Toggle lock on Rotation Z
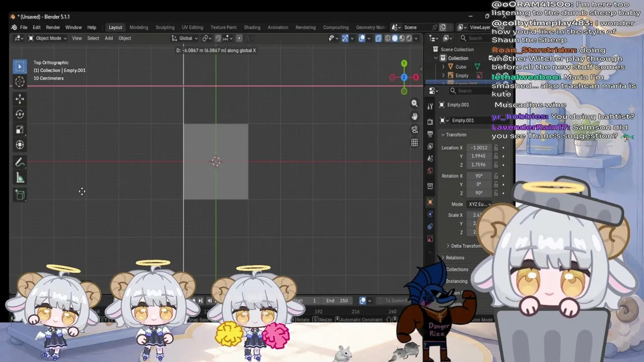 point(496,193)
